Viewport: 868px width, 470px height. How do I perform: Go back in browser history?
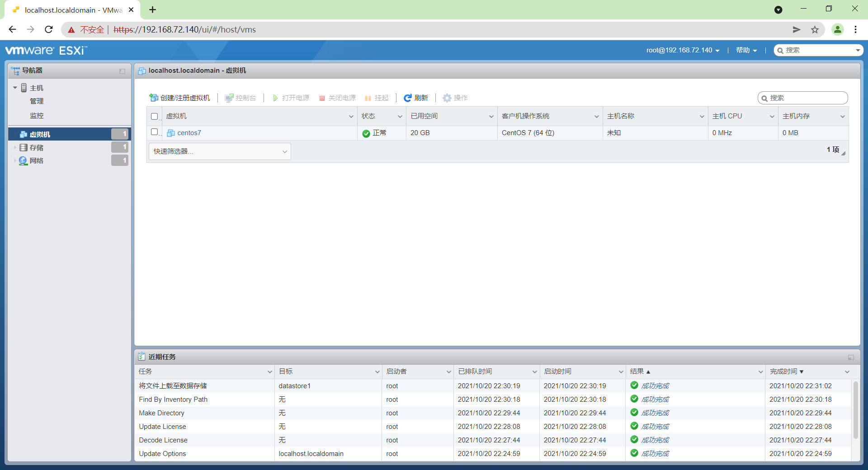[x=12, y=30]
